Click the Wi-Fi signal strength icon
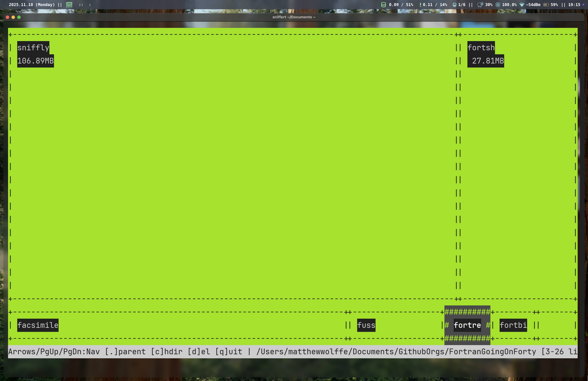 (x=522, y=5)
